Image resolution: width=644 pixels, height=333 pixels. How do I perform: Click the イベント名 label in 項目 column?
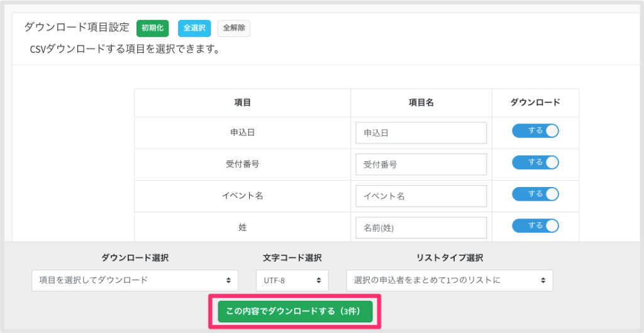point(242,196)
